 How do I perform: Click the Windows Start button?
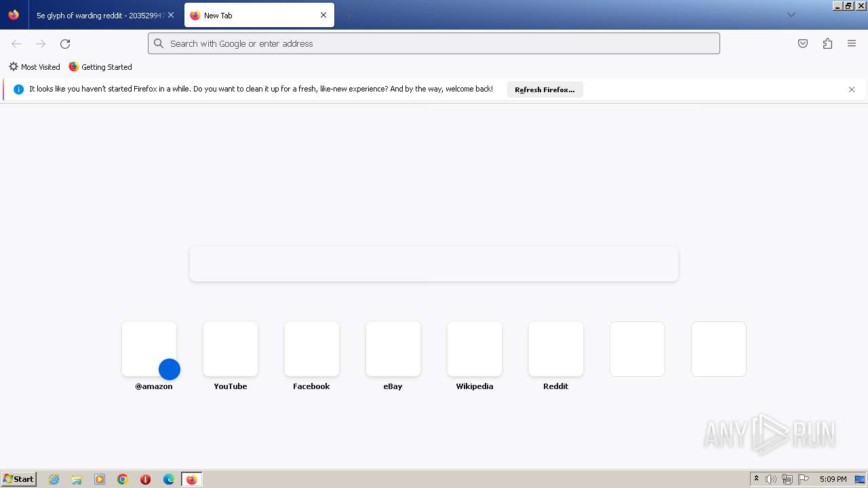19,479
